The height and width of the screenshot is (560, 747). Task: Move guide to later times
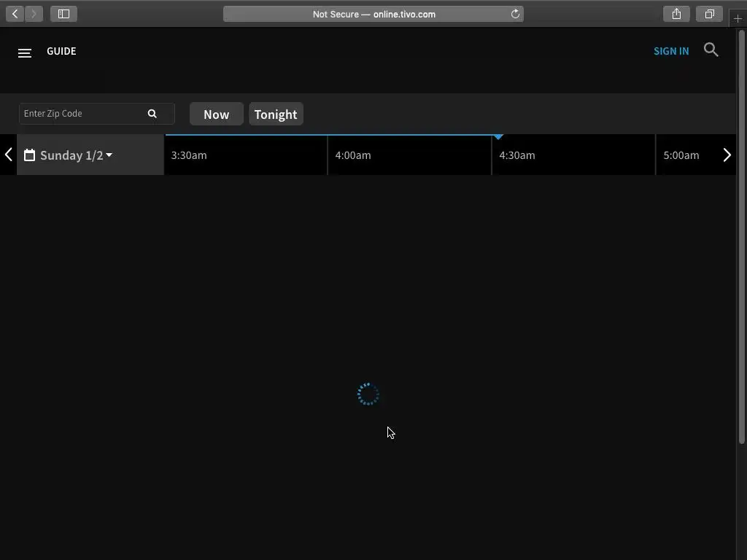coord(727,155)
